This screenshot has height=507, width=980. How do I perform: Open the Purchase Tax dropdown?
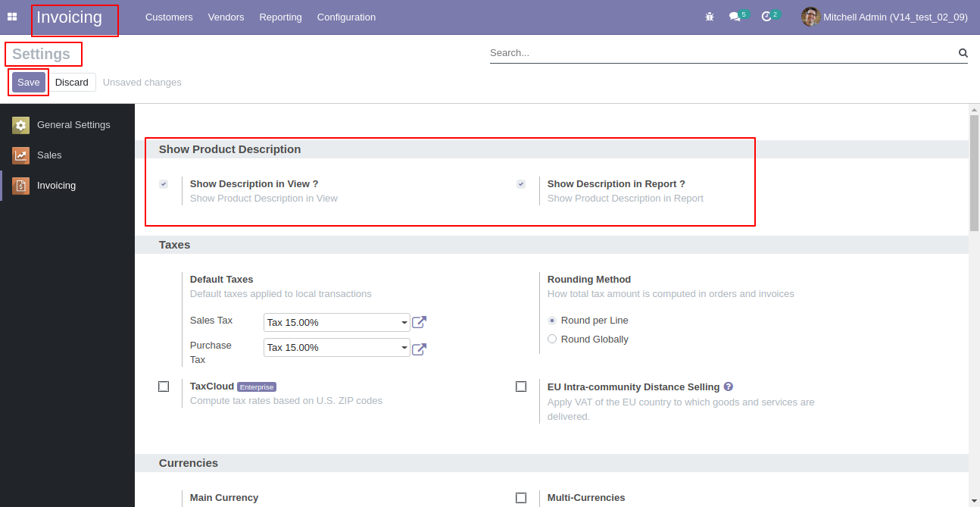[337, 348]
